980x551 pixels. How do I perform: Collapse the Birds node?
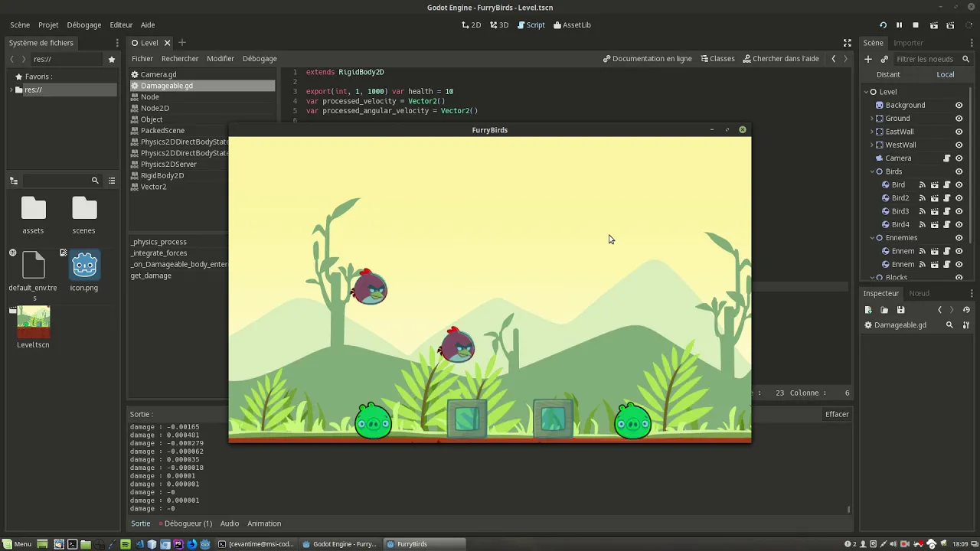(x=872, y=171)
